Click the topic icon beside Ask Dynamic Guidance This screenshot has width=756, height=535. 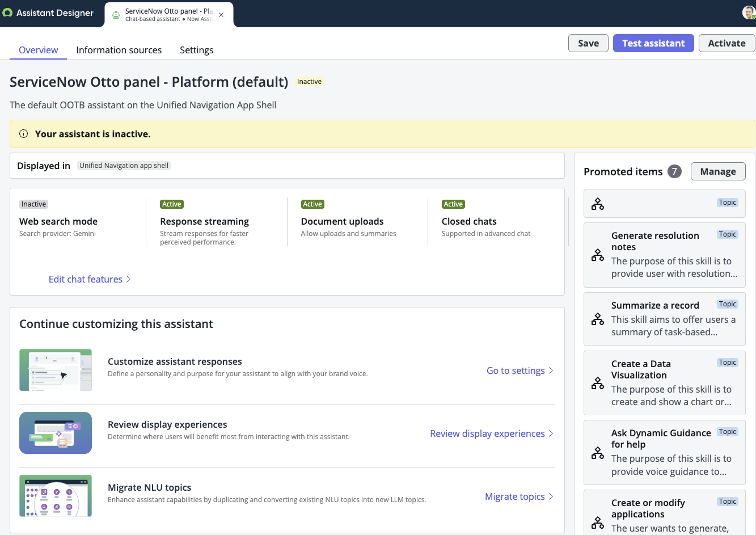pyautogui.click(x=598, y=453)
